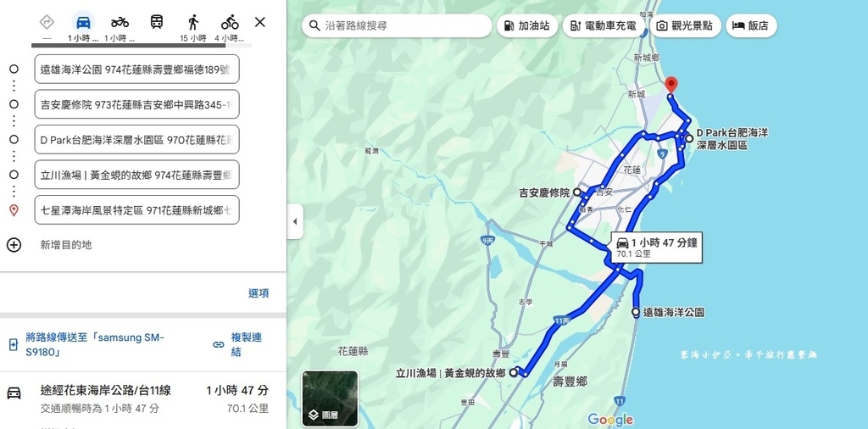Screen dimensions: 868x429
Task: Click the add destination plus icon
Action: pyautogui.click(x=14, y=245)
